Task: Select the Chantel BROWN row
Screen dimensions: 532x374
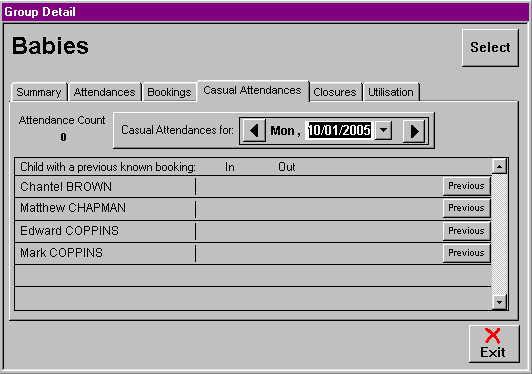Action: click(253, 186)
